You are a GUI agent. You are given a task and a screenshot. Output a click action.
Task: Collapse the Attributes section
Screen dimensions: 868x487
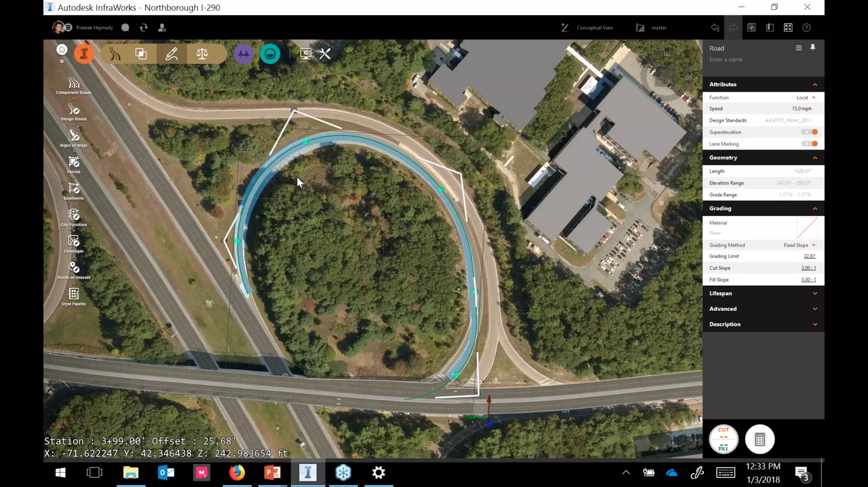(x=815, y=84)
